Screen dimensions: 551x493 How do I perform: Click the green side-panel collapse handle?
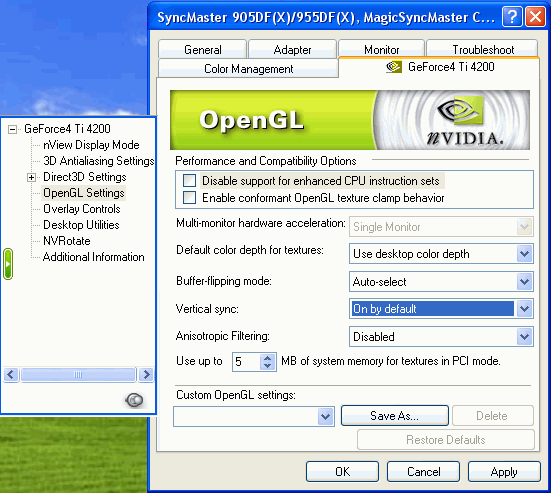click(x=8, y=264)
